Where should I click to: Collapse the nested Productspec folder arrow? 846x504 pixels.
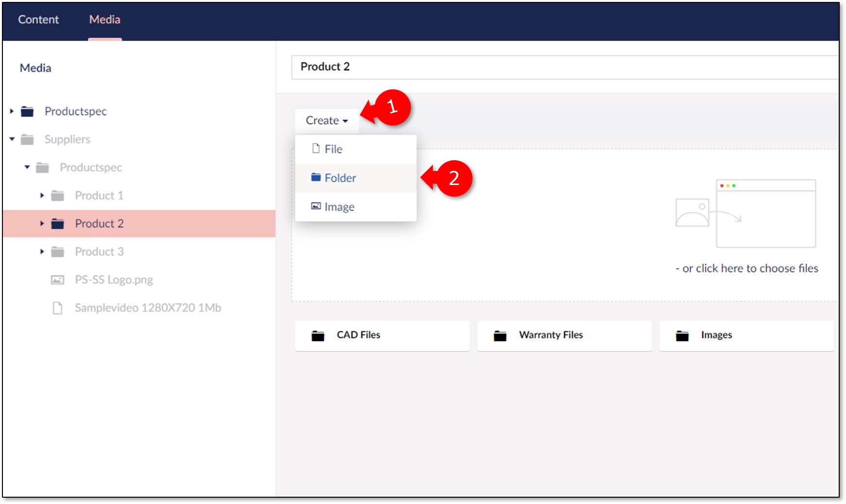click(27, 167)
